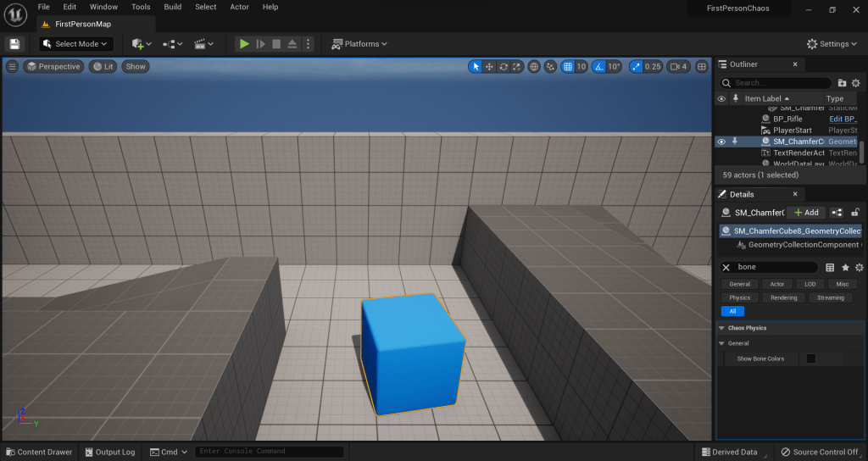Expand the Platforms dropdown
Image resolution: width=868 pixels, height=461 pixels.
click(359, 44)
